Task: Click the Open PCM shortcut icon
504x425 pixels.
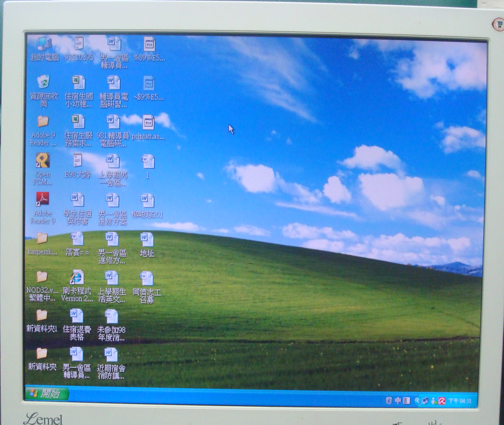Action: [x=43, y=160]
